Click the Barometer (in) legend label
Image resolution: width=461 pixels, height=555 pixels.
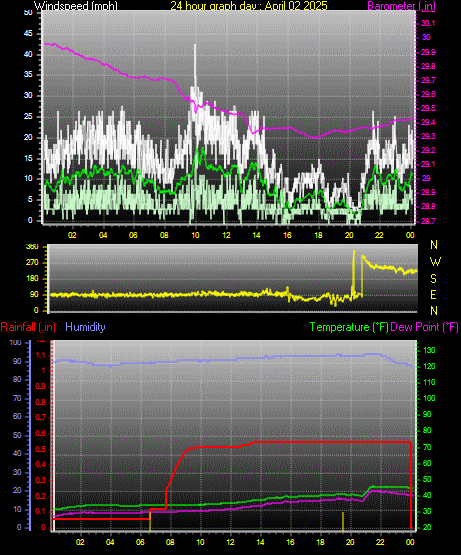point(402,6)
